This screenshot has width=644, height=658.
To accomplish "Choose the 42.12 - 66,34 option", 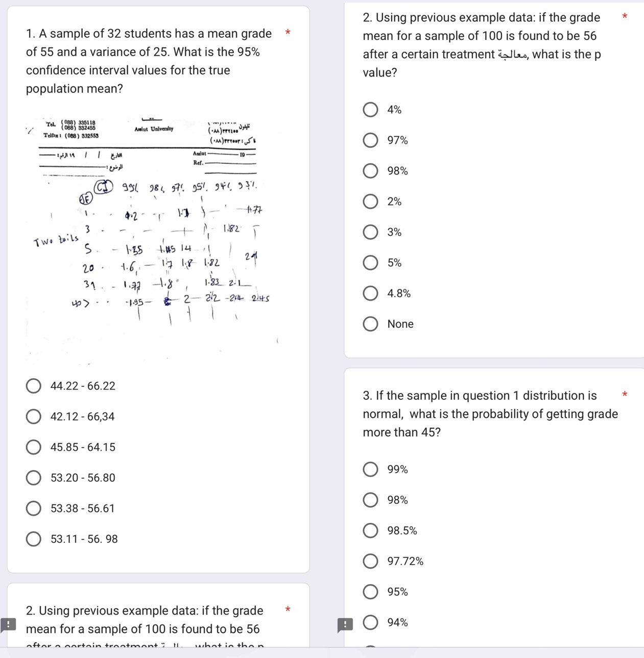I will click(34, 417).
